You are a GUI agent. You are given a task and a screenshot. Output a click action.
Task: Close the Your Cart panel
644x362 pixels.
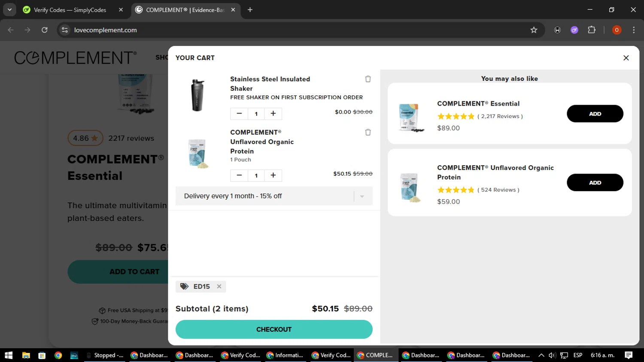626,58
